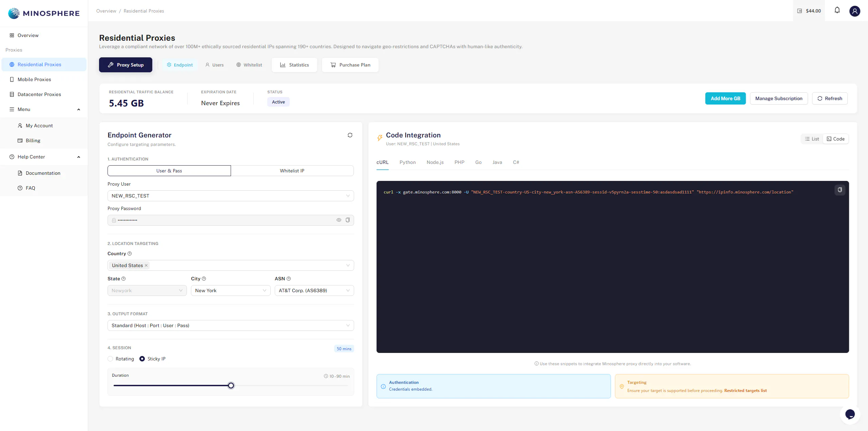Image resolution: width=868 pixels, height=431 pixels.
Task: Select the PHP code tab
Action: 460,162
